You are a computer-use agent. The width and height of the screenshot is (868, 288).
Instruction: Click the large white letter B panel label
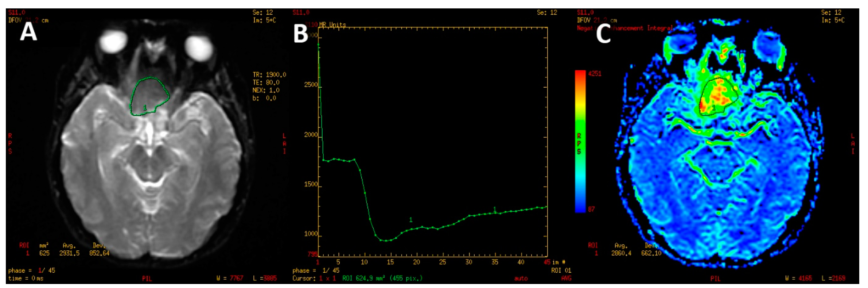(x=301, y=34)
